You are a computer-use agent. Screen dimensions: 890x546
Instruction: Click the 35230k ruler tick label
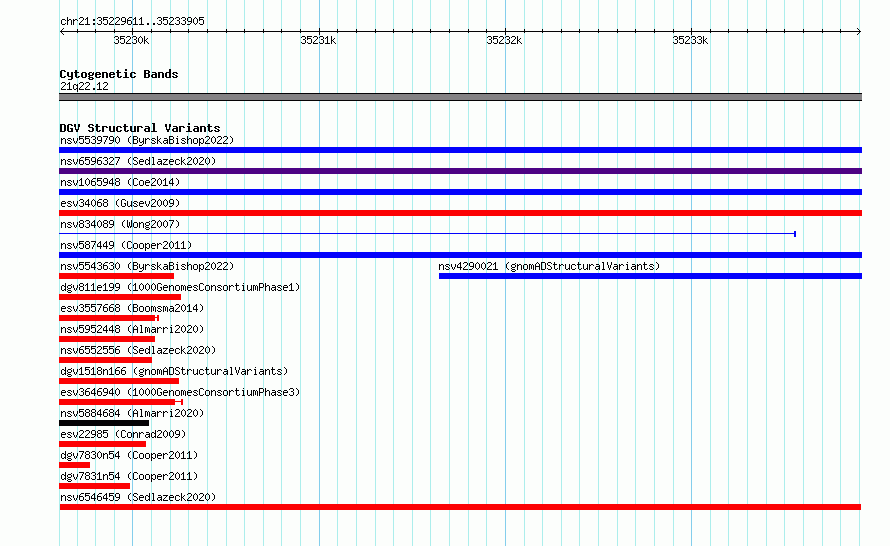coord(131,40)
